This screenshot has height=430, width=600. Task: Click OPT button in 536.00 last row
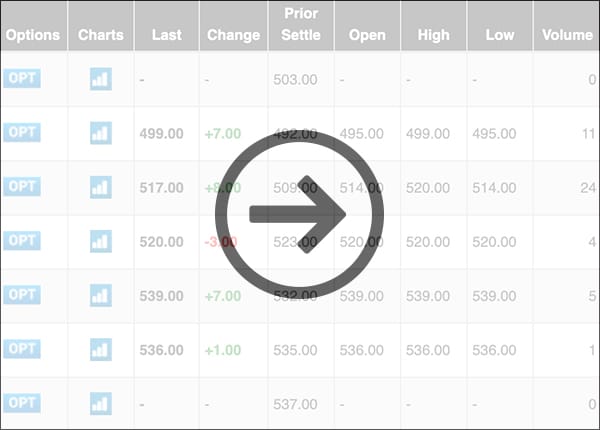22,349
